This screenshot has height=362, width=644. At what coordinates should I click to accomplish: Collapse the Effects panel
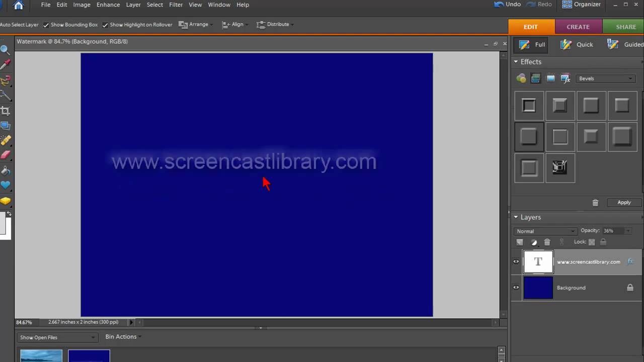click(x=516, y=62)
